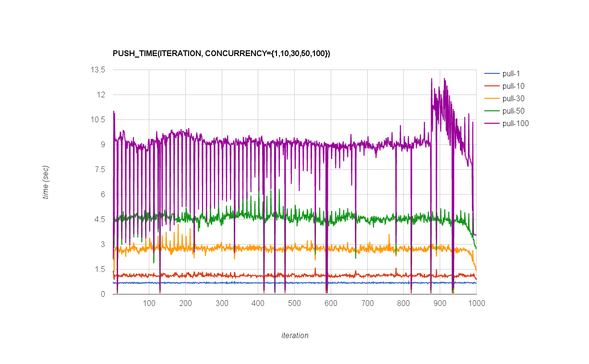Screen dimensions: 589x364
Task: Click the PUSH_TIME chart title
Action: (x=221, y=53)
